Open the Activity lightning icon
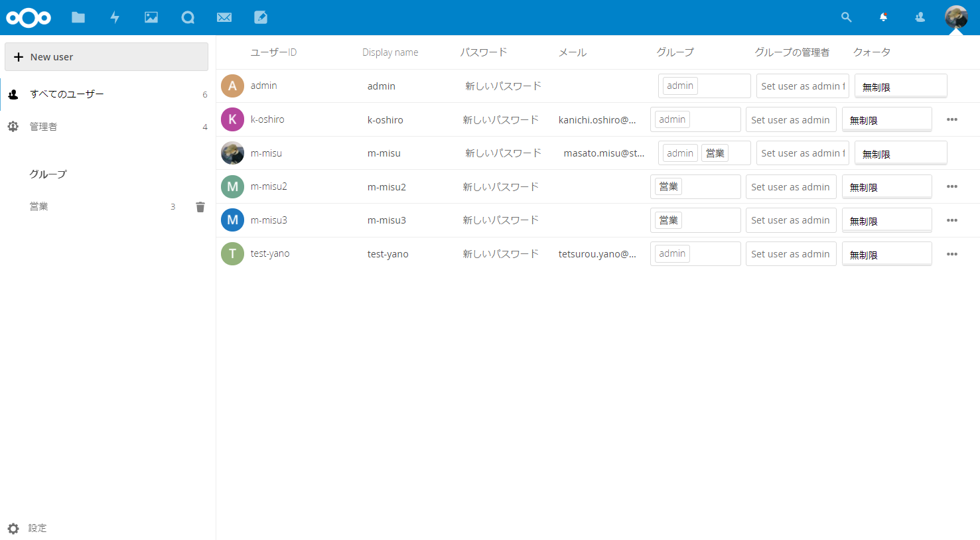The image size is (980, 540). [115, 17]
